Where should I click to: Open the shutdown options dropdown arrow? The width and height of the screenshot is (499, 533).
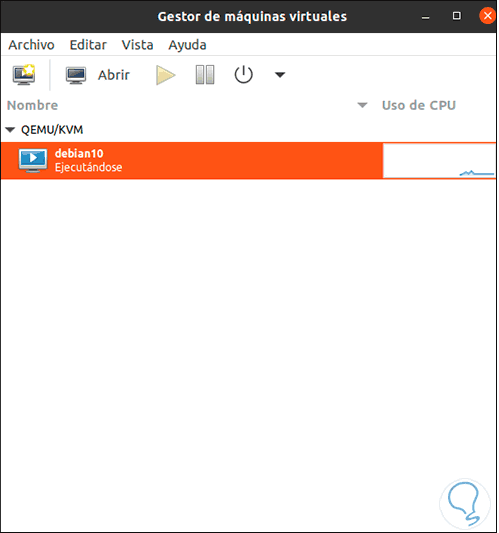(280, 75)
